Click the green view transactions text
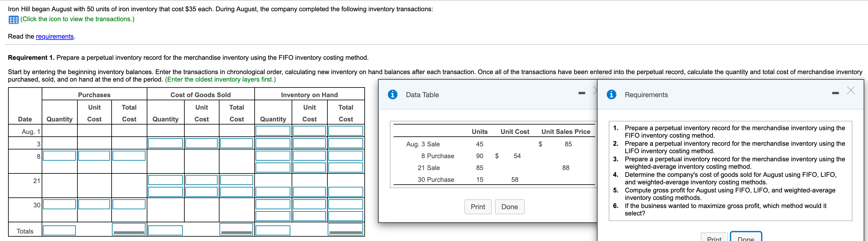This screenshot has height=241, width=868. [x=77, y=19]
